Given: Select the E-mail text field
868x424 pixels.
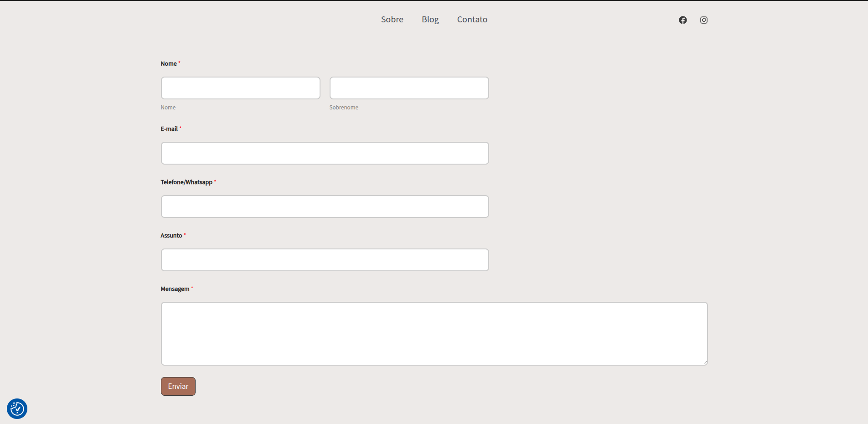Looking at the screenshot, I should (x=325, y=153).
